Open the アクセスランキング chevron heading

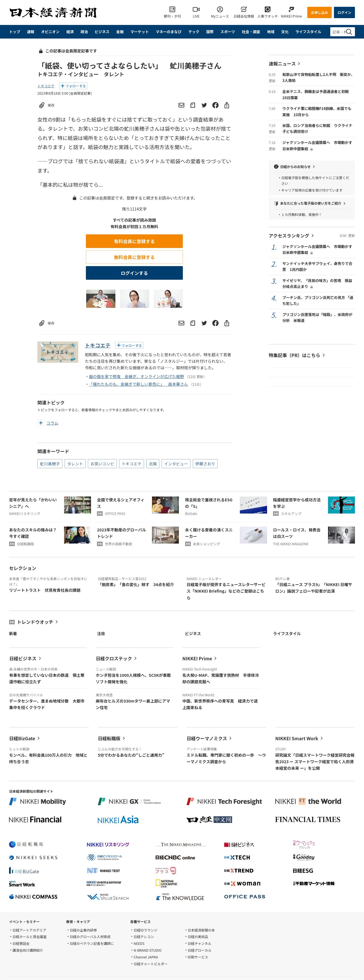coord(291,236)
